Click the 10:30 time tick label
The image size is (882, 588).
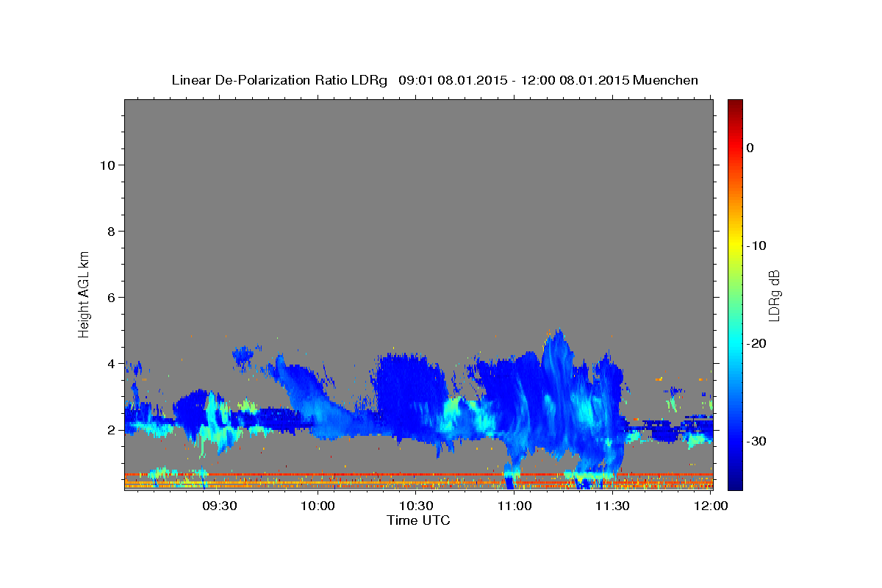click(x=417, y=506)
